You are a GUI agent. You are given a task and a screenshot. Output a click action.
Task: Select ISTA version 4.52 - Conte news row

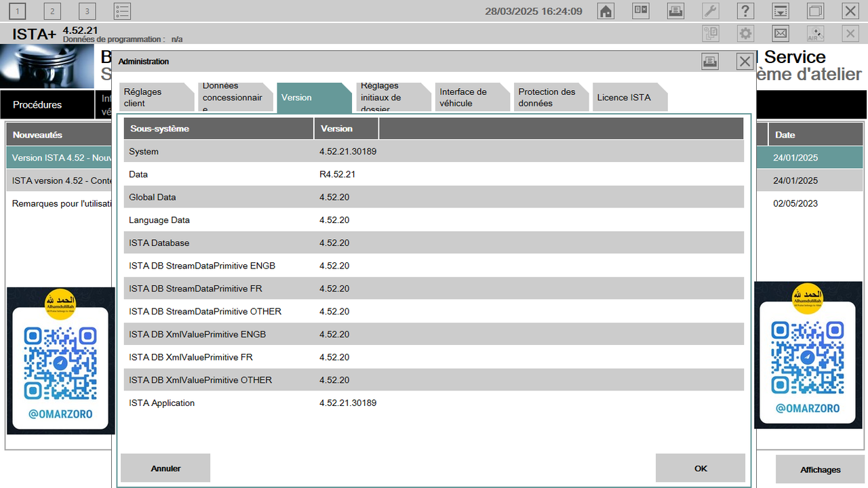pos(59,181)
